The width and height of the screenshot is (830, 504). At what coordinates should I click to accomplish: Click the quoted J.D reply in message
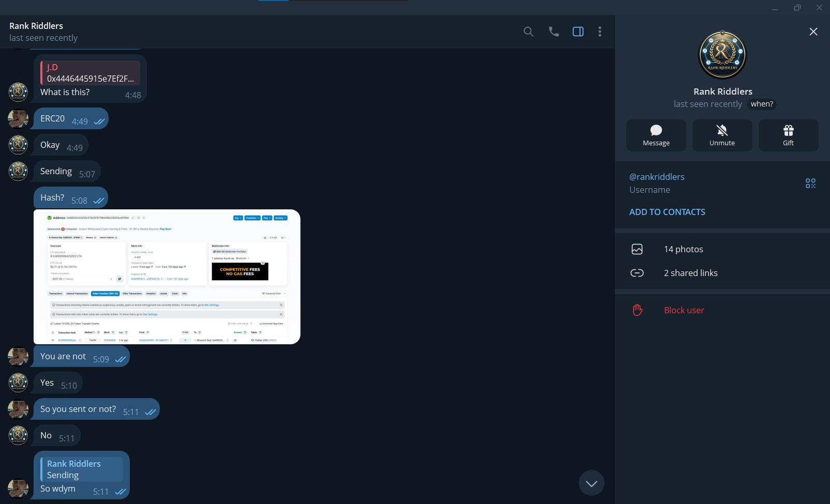90,73
